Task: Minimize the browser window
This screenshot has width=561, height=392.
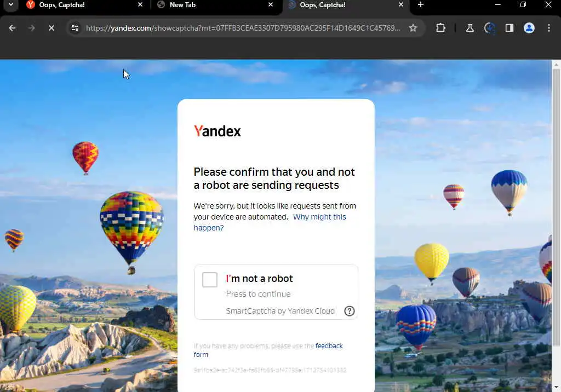Action: pyautogui.click(x=497, y=4)
